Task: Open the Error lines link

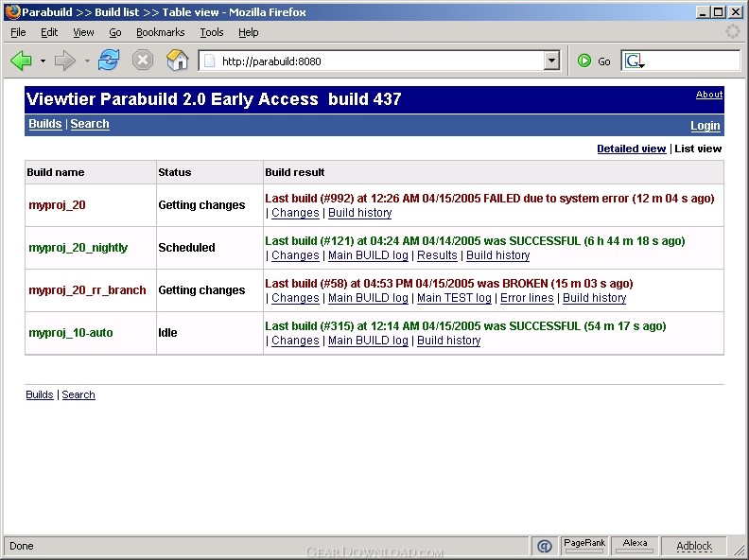Action: point(527,298)
